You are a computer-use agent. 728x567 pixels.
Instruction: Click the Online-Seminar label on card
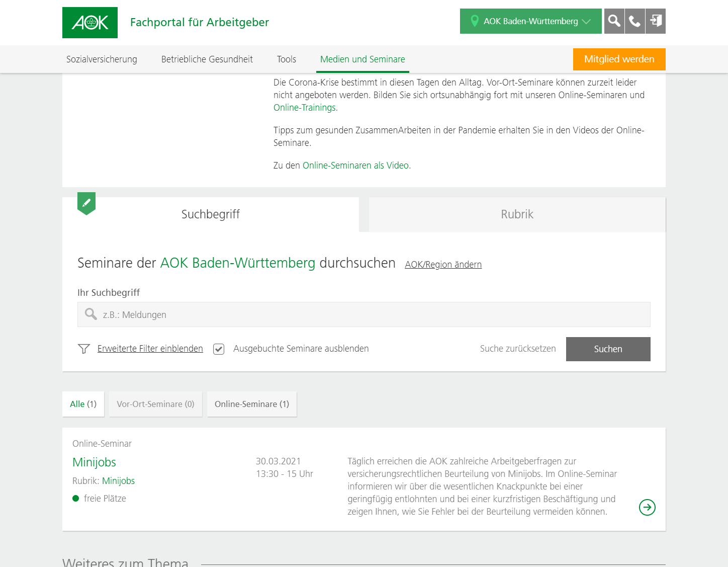102,444
